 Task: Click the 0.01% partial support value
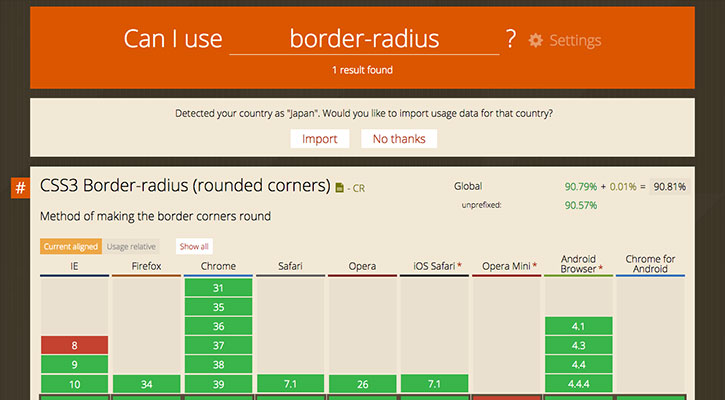click(622, 187)
